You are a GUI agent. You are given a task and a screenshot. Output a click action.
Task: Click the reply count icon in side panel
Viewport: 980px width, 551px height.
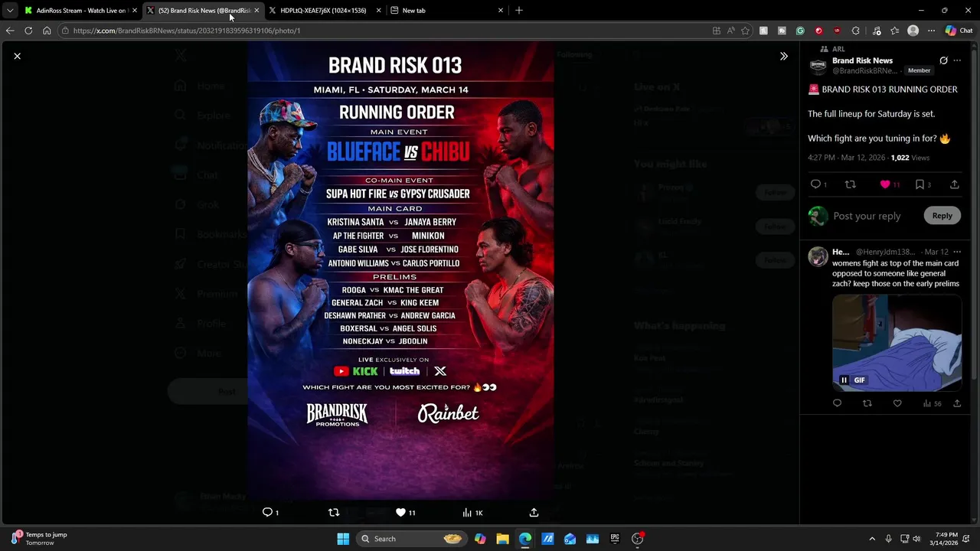point(815,184)
